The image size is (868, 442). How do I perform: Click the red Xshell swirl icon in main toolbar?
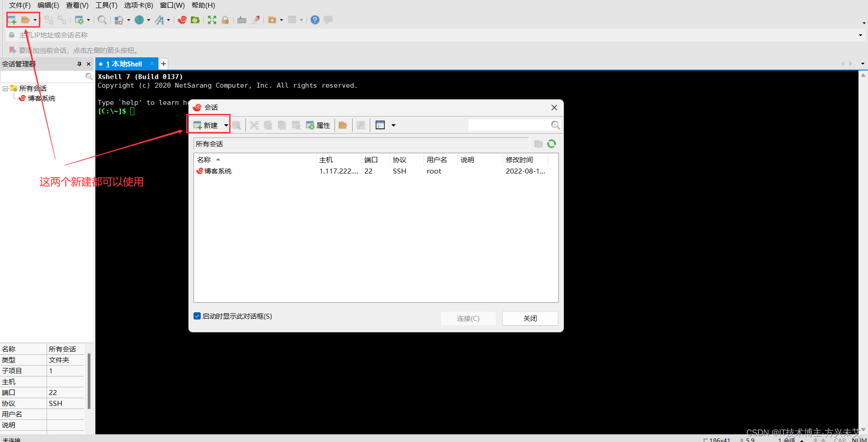[x=182, y=20]
